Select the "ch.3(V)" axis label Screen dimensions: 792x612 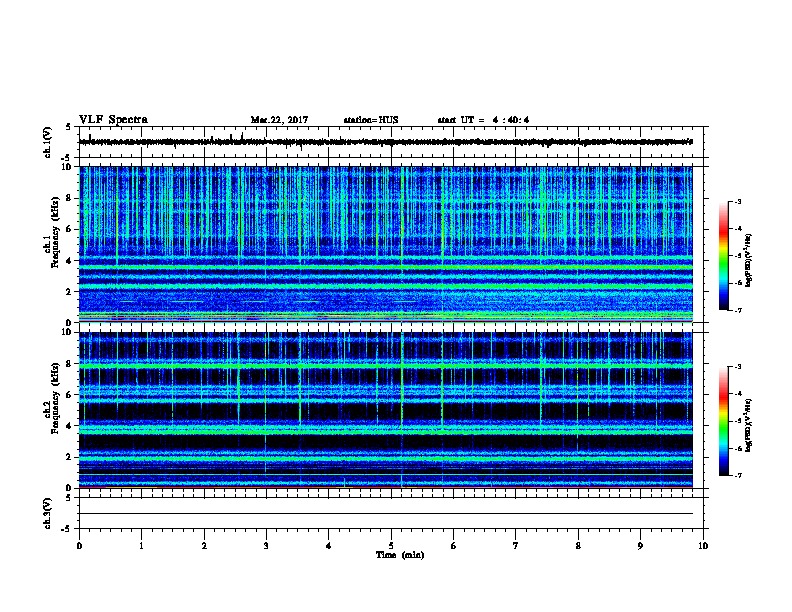pos(48,514)
